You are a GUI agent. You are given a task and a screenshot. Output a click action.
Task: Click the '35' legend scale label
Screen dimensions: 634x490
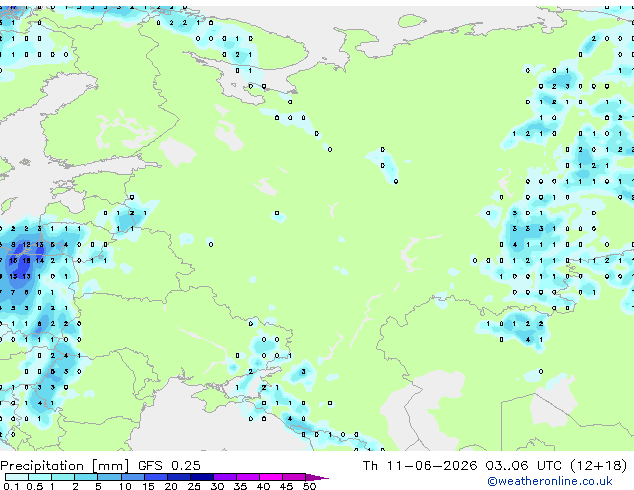point(240,486)
